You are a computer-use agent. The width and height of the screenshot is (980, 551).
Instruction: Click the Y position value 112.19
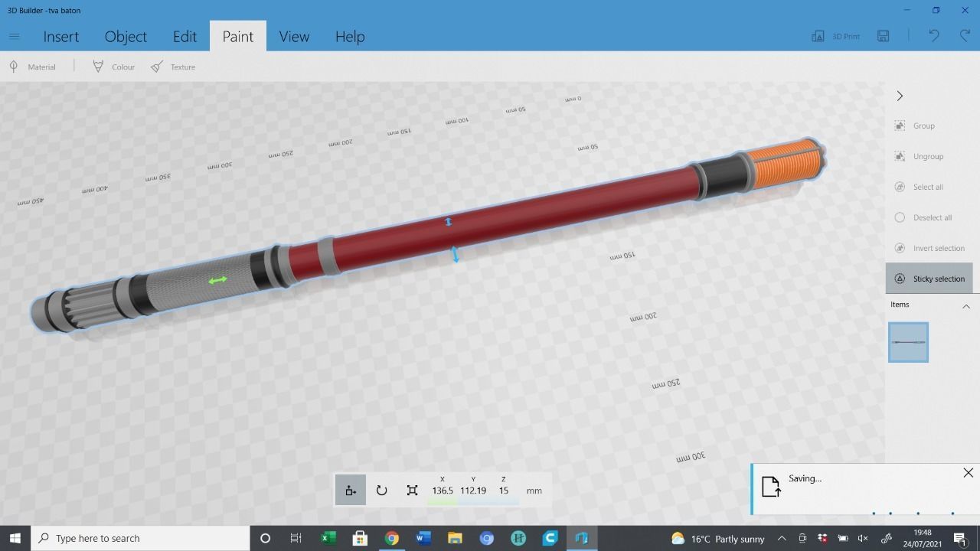click(473, 491)
